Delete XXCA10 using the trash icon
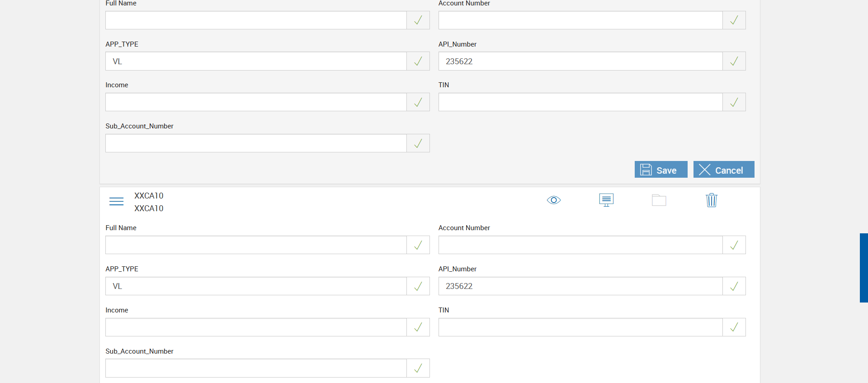 711,200
